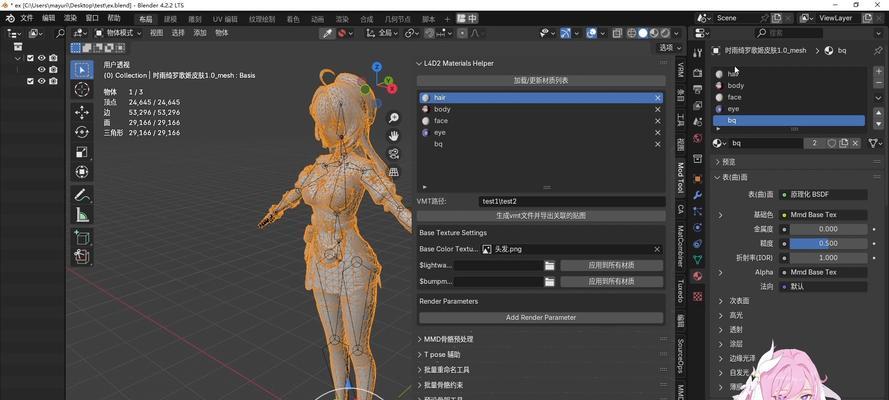This screenshot has width=889, height=400.
Task: Select the Measure tool
Action: (82, 215)
